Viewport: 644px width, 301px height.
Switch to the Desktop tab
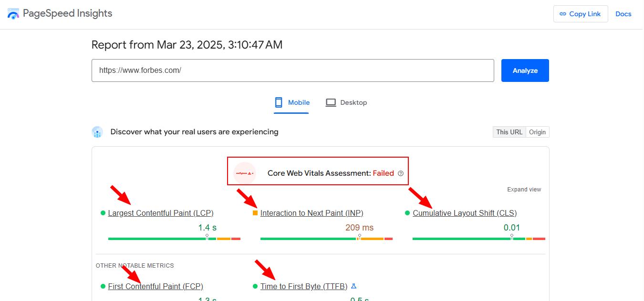coord(346,102)
